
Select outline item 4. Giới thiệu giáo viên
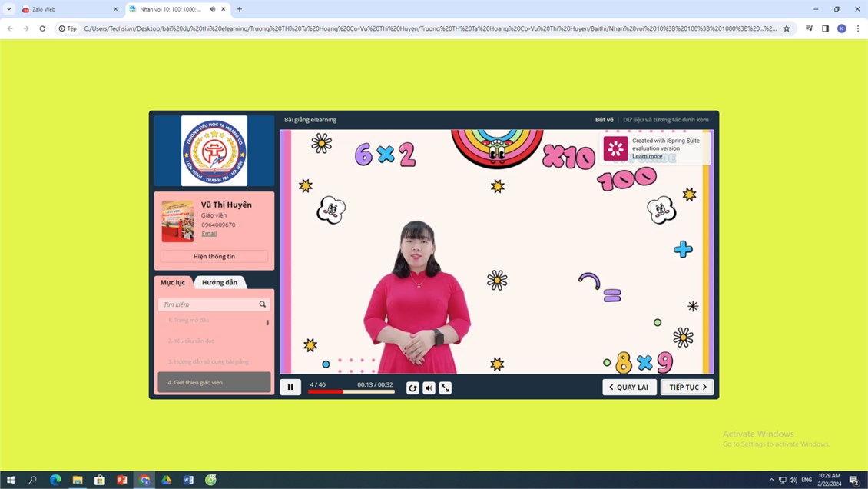pyautogui.click(x=214, y=382)
